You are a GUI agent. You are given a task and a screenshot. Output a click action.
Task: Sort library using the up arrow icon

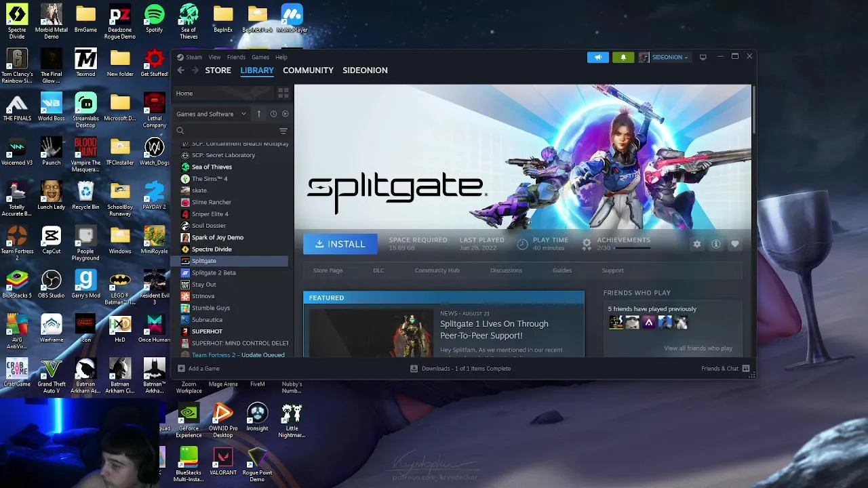point(258,114)
